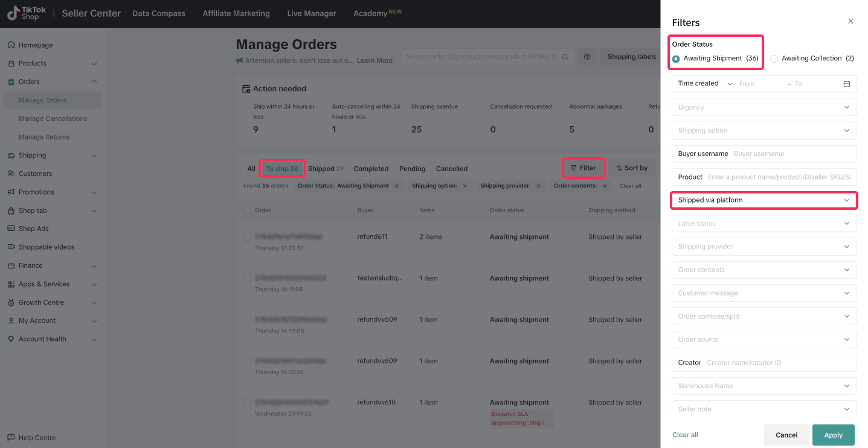Image resolution: width=868 pixels, height=448 pixels.
Task: Open Affiliate Marketing in top navigation
Action: pyautogui.click(x=236, y=13)
